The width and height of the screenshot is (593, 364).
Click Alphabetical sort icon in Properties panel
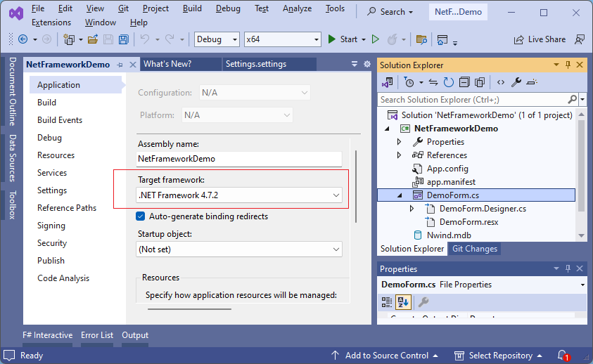(403, 302)
